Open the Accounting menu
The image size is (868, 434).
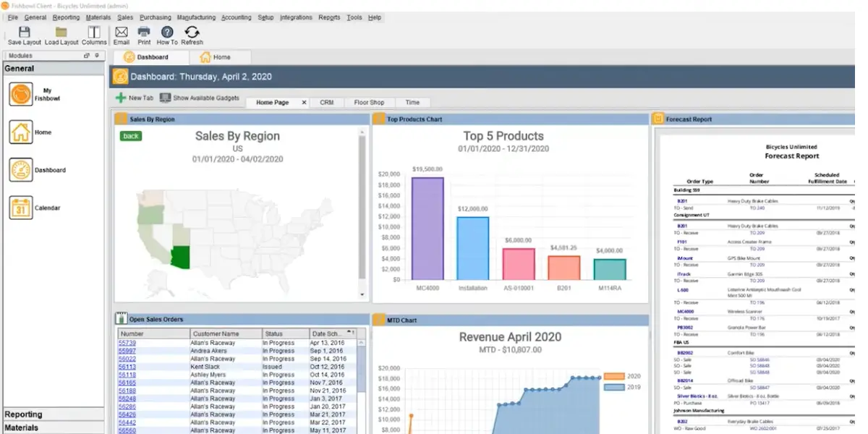[237, 17]
